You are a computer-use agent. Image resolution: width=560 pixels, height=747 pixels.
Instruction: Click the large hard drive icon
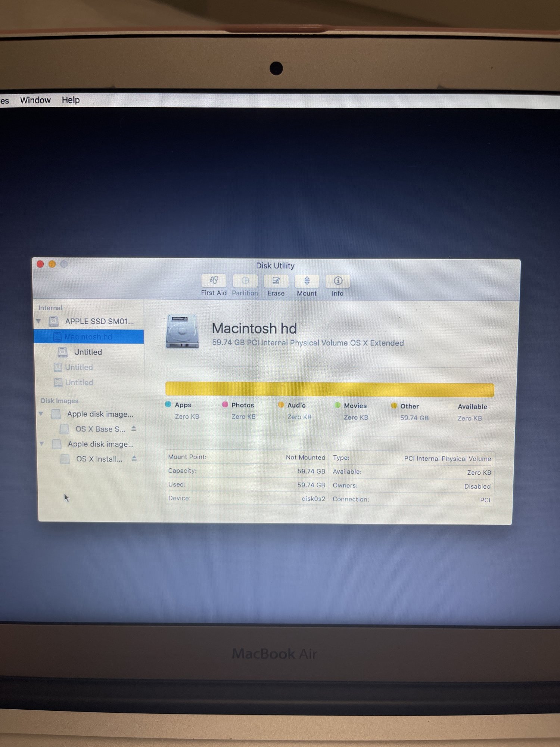182,331
